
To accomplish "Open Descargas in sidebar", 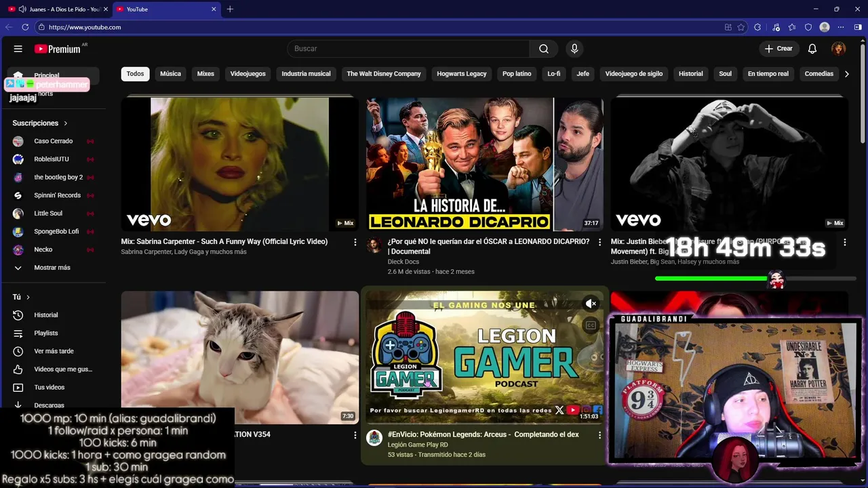I will click(53, 405).
